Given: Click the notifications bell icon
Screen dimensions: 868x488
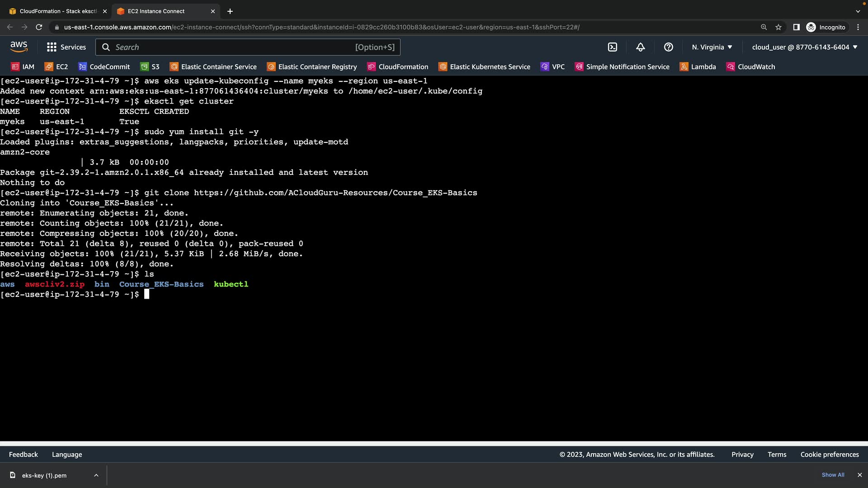Looking at the screenshot, I should [641, 47].
